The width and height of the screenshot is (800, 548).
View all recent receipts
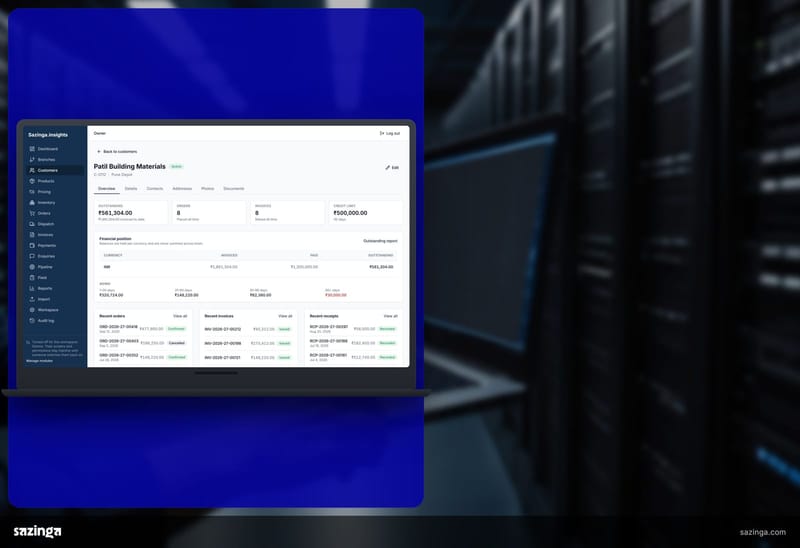click(x=390, y=316)
